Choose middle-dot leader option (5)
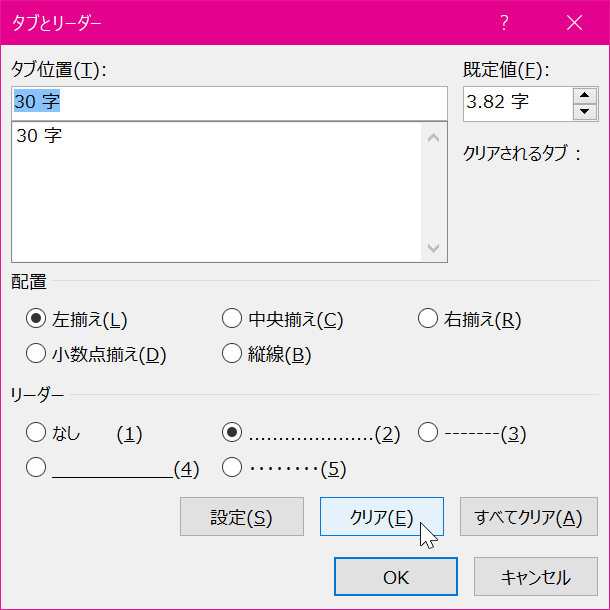610x610 pixels. click(232, 467)
